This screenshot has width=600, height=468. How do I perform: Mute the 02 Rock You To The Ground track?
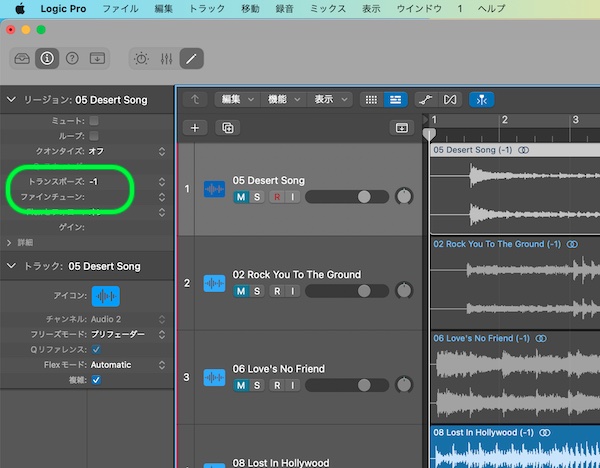(x=241, y=291)
